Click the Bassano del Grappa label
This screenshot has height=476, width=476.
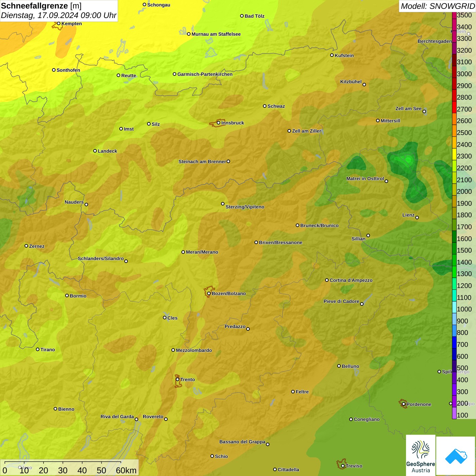(x=242, y=442)
